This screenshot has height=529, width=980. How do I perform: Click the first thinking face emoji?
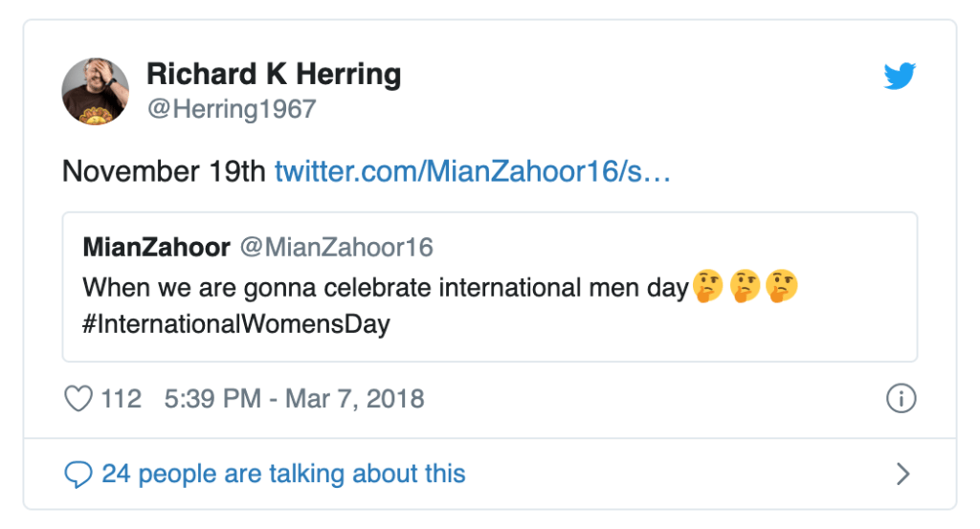tap(709, 286)
